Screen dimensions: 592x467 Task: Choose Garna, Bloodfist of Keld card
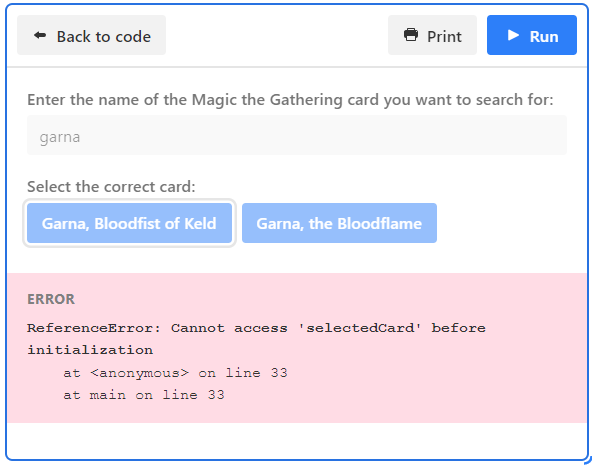pyautogui.click(x=130, y=223)
